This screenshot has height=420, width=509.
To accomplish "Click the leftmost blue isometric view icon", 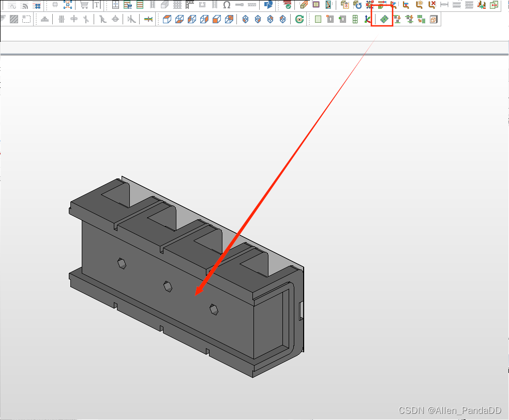I will [x=245, y=20].
